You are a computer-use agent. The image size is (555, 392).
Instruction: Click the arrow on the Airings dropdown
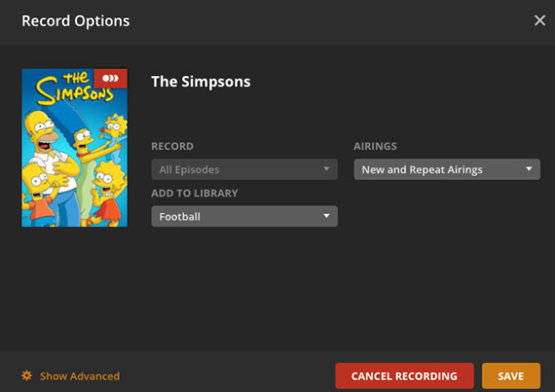(x=529, y=169)
